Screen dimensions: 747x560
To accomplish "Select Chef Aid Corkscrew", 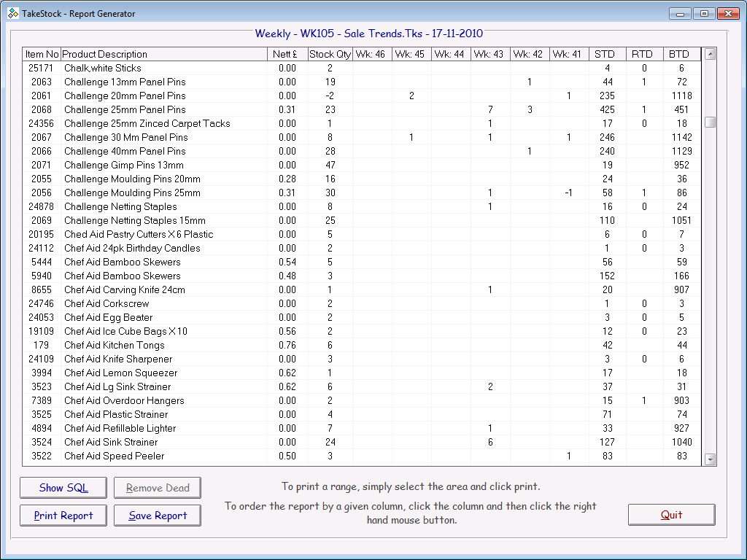I will pos(107,303).
